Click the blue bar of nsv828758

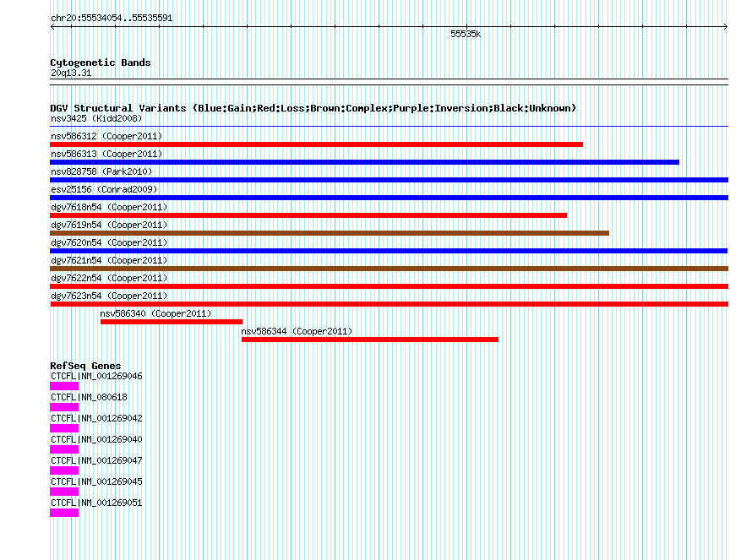point(389,180)
